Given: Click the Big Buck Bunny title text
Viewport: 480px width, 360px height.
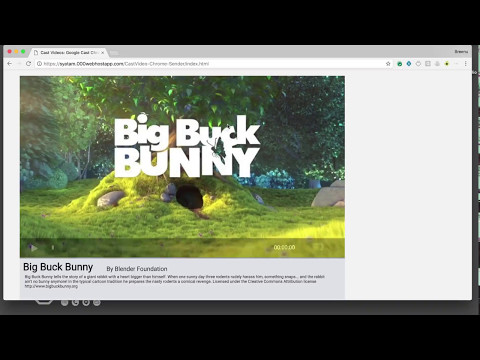Looking at the screenshot, I should pyautogui.click(x=58, y=267).
